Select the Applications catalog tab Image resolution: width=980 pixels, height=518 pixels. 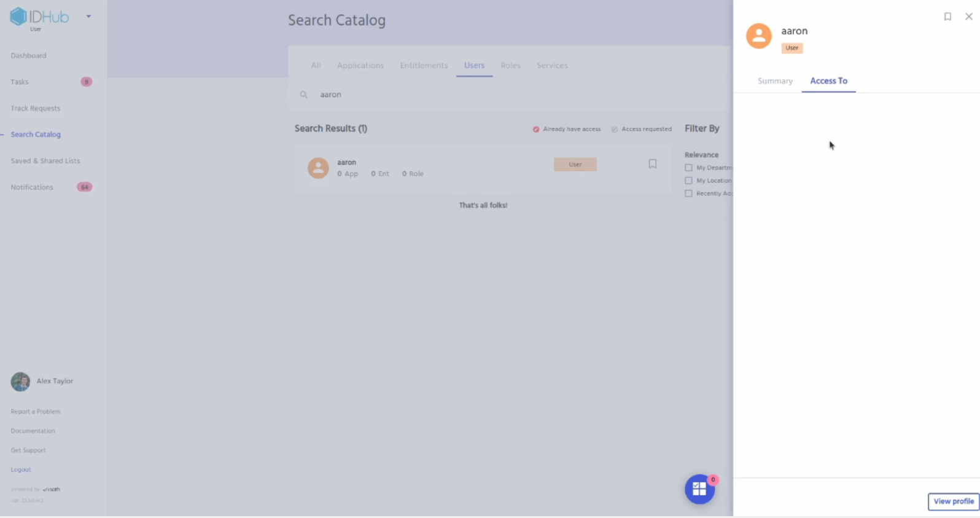point(360,65)
